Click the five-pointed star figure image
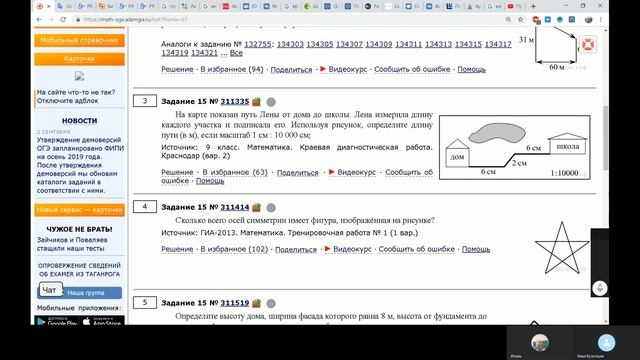 562,248
